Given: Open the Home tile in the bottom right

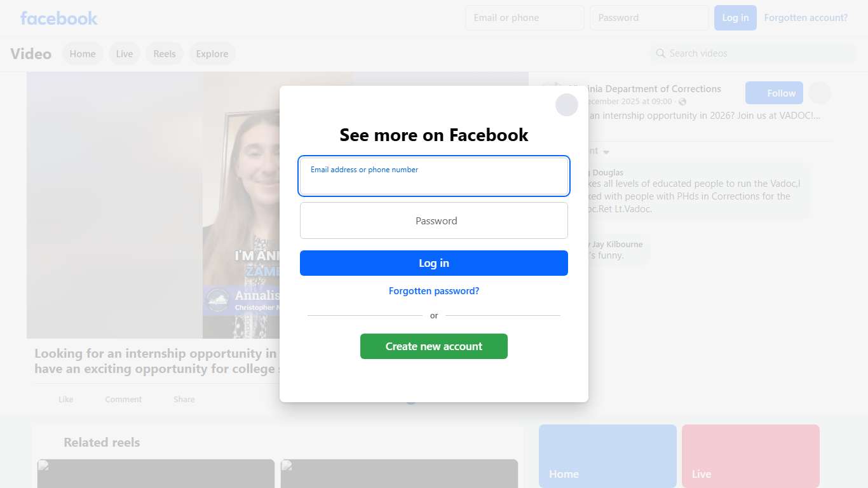Looking at the screenshot, I should tap(607, 456).
